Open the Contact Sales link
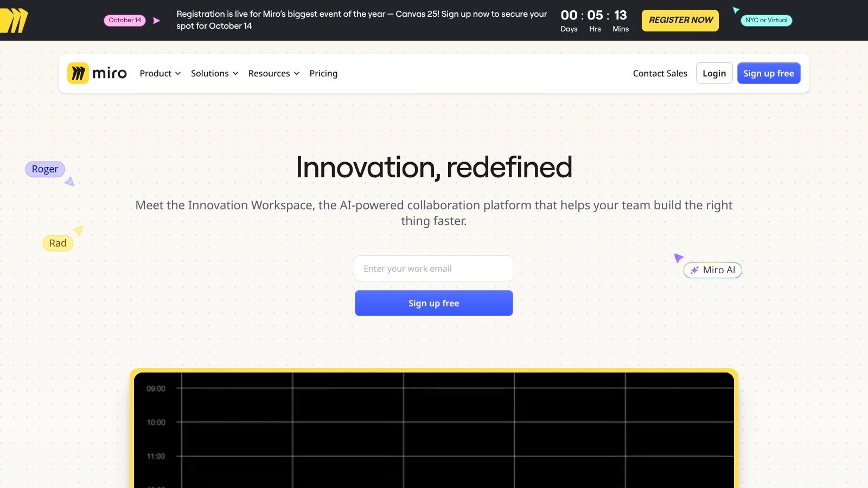The width and height of the screenshot is (868, 488). pyautogui.click(x=660, y=73)
